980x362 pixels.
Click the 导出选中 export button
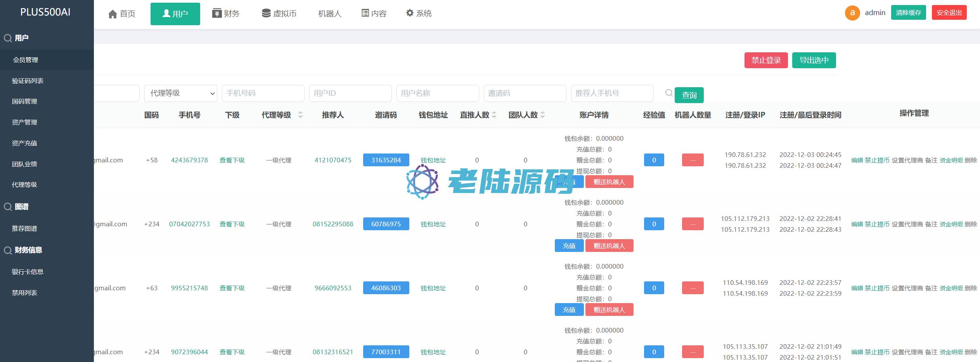pyautogui.click(x=814, y=60)
